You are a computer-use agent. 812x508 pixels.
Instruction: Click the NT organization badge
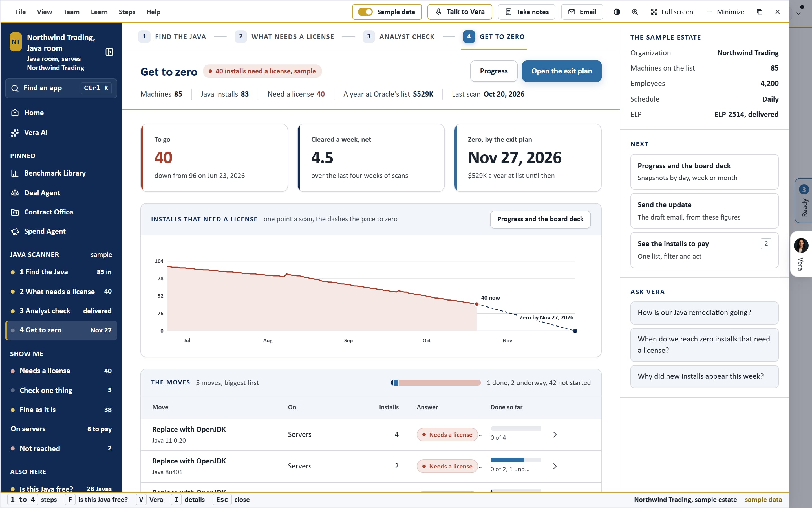16,42
